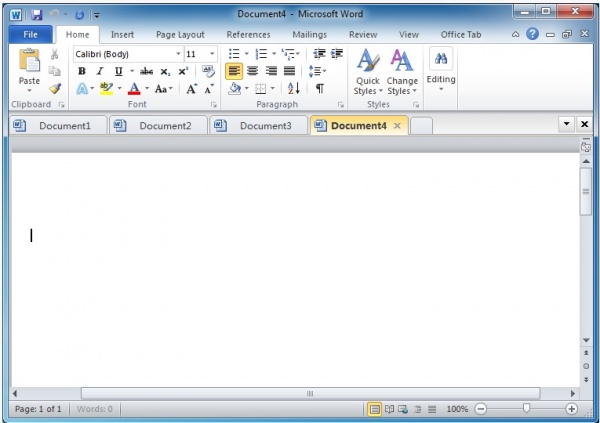
Task: Click Increase Indent icon
Action: pos(337,54)
